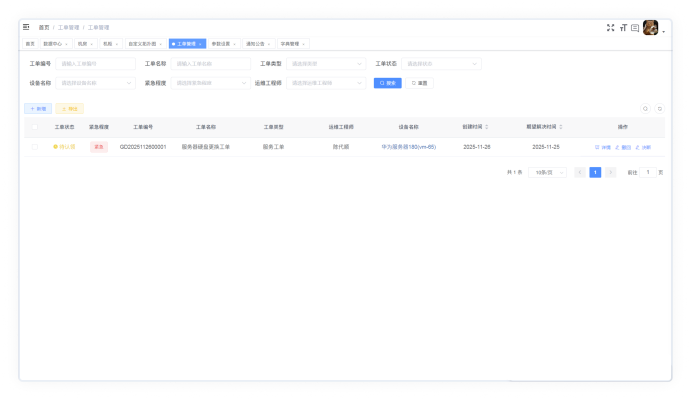The height and width of the screenshot is (400, 691).
Task: Change page size from 10条/页 dropdown
Action: tap(547, 172)
